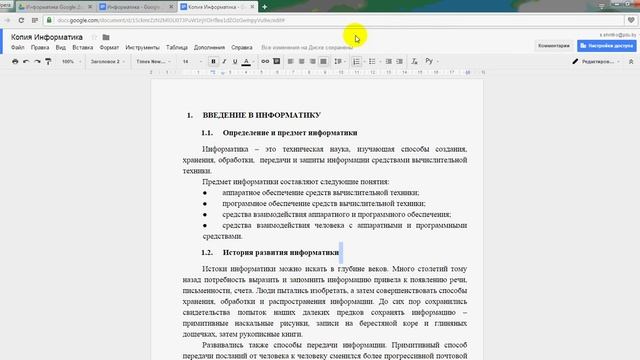Click the Комментарии button
The height and width of the screenshot is (360, 640).
(554, 46)
